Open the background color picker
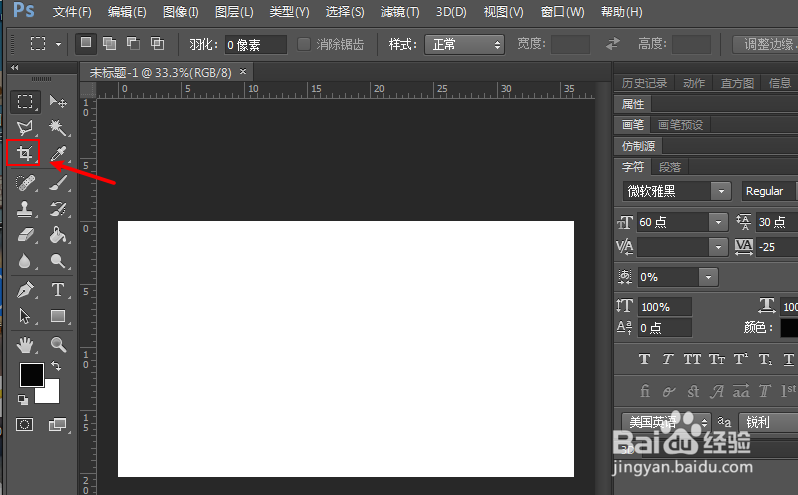The image size is (798, 495). 50,394
